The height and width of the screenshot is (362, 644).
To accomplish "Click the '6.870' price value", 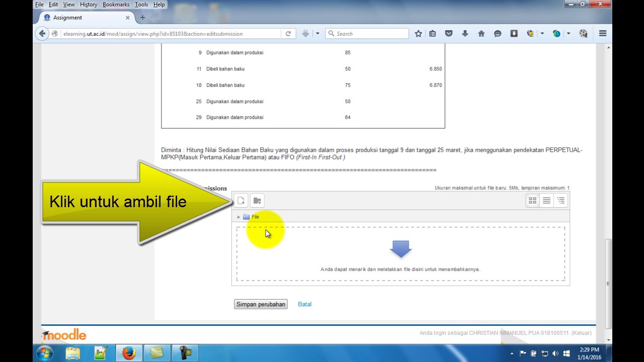I will (436, 85).
